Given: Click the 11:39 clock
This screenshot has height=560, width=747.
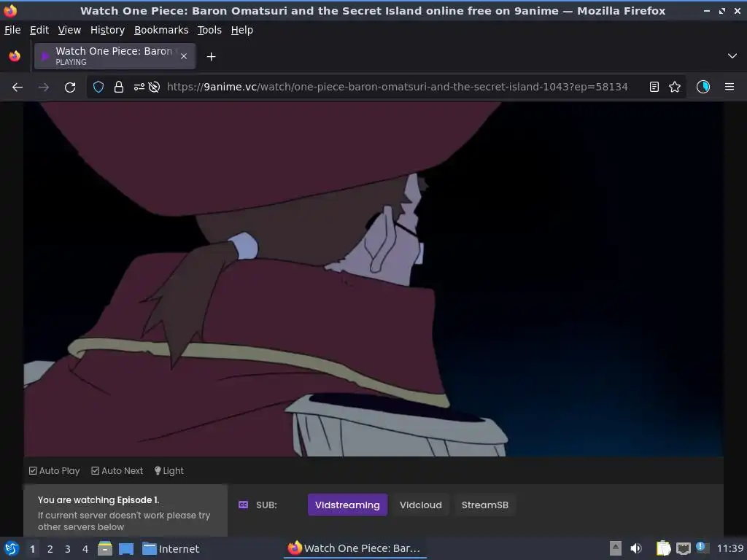Looking at the screenshot, I should coord(729,548).
